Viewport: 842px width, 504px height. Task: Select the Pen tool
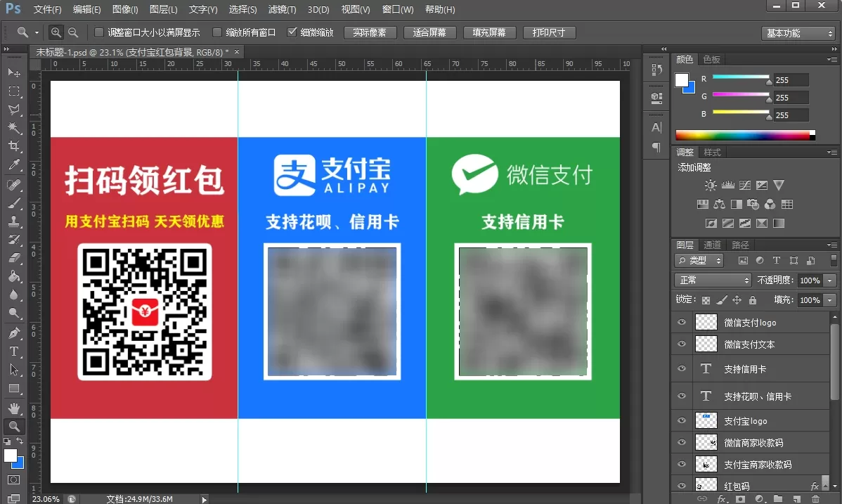[x=13, y=332]
